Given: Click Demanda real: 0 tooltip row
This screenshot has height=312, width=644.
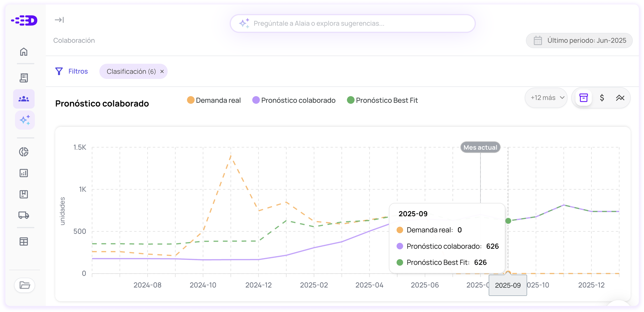Looking at the screenshot, I should tap(429, 230).
